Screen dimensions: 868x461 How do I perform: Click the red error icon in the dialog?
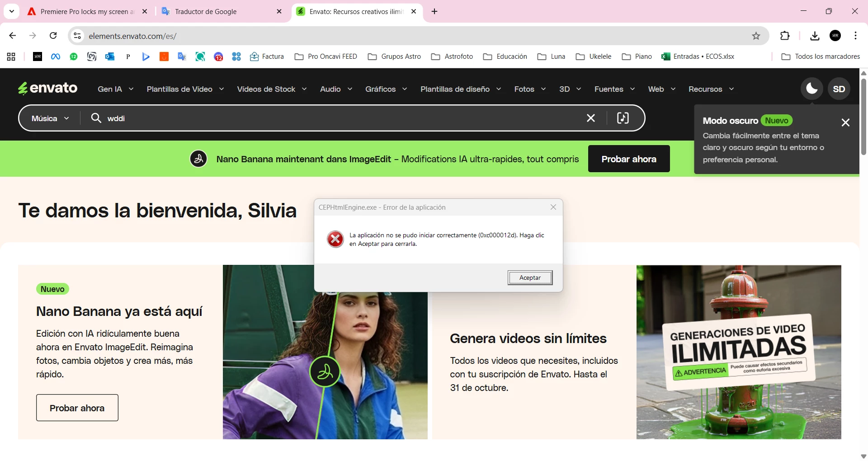[335, 240]
